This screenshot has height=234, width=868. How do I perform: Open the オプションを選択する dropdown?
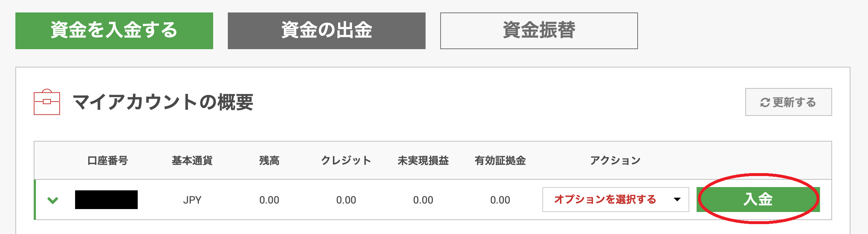(x=615, y=200)
